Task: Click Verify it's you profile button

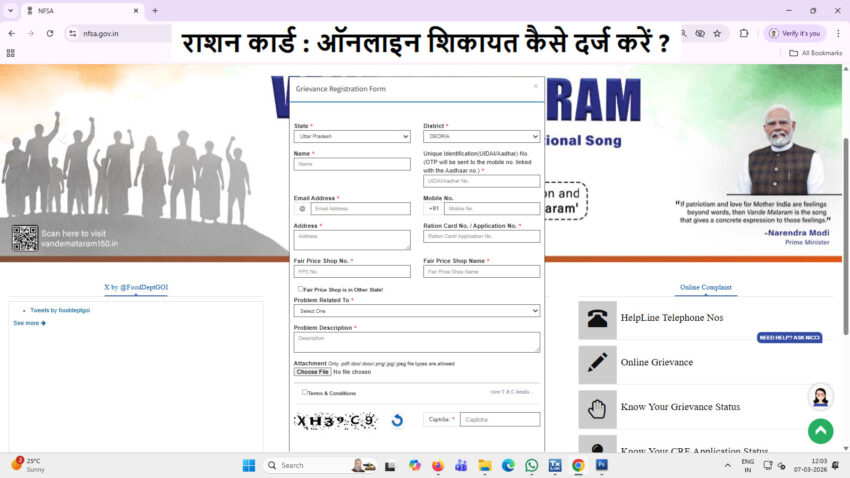Action: coord(795,33)
